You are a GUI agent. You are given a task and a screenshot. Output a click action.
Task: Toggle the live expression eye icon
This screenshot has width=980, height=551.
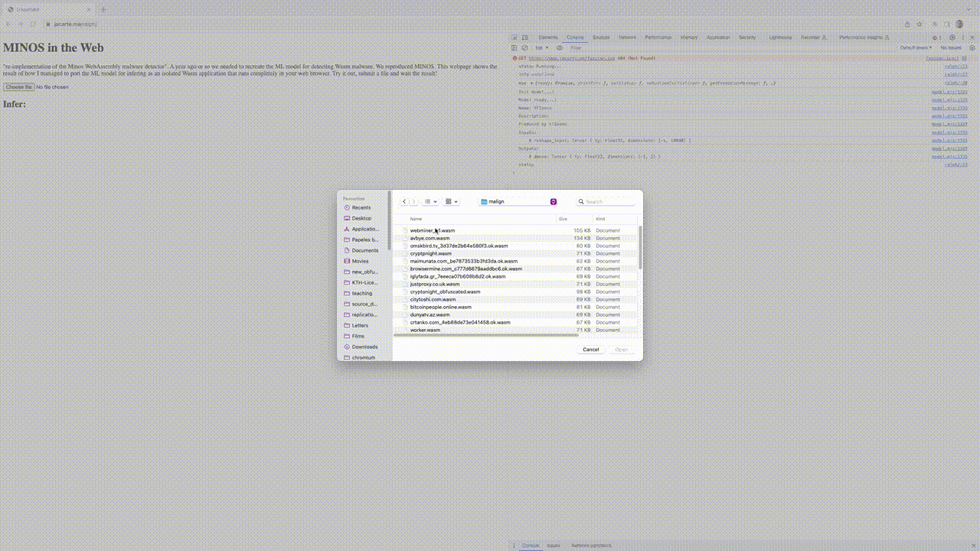tap(560, 47)
